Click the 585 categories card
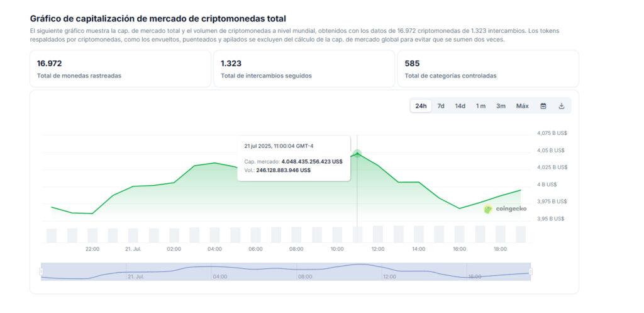The width and height of the screenshot is (644, 313). click(487, 69)
